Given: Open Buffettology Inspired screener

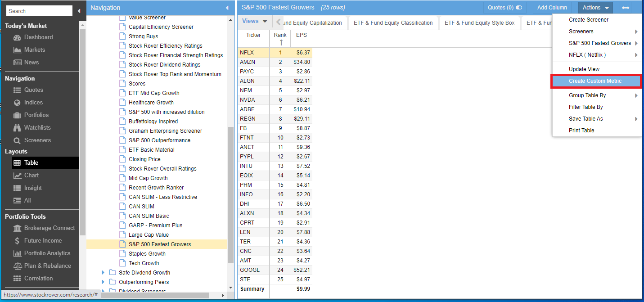Looking at the screenshot, I should pos(153,122).
